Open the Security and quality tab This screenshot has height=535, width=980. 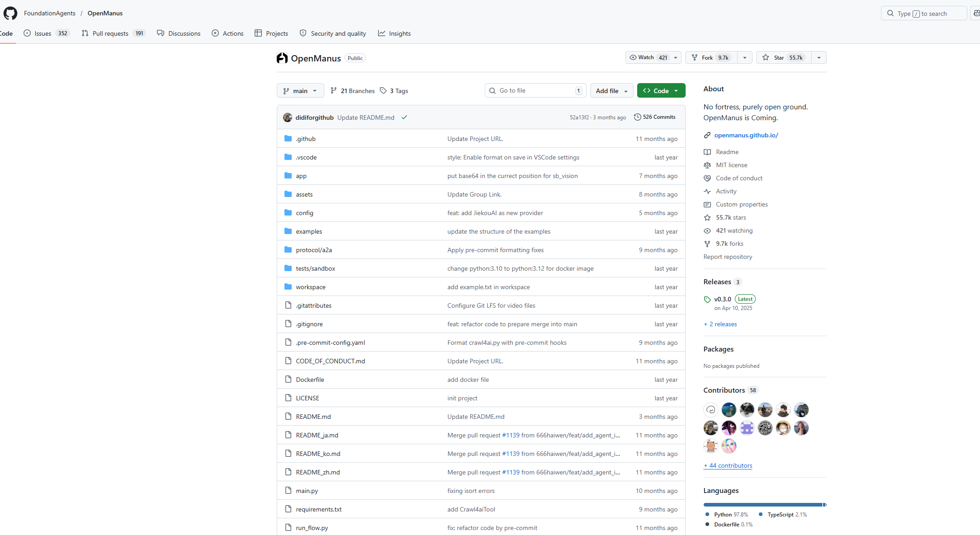pyautogui.click(x=333, y=33)
